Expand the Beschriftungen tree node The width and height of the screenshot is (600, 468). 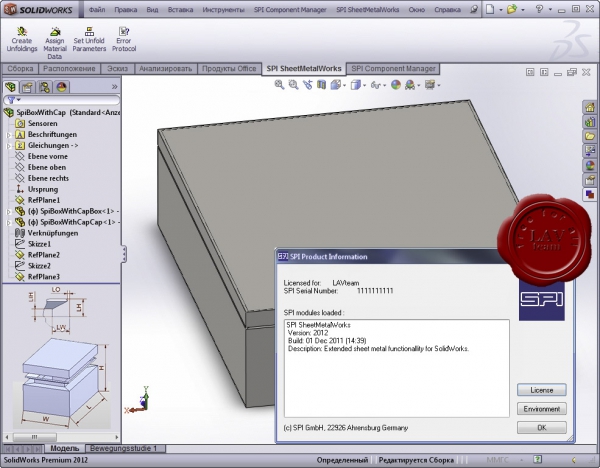coord(9,135)
